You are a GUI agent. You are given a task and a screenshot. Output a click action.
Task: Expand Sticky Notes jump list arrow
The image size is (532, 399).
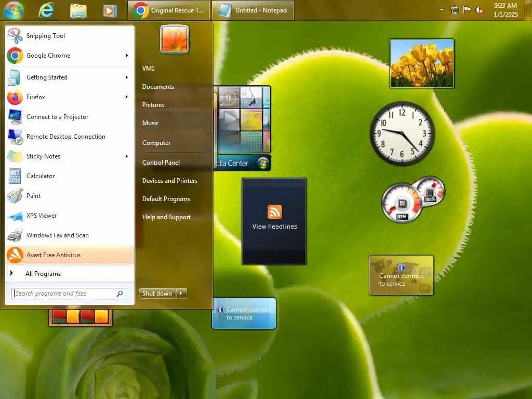point(127,156)
